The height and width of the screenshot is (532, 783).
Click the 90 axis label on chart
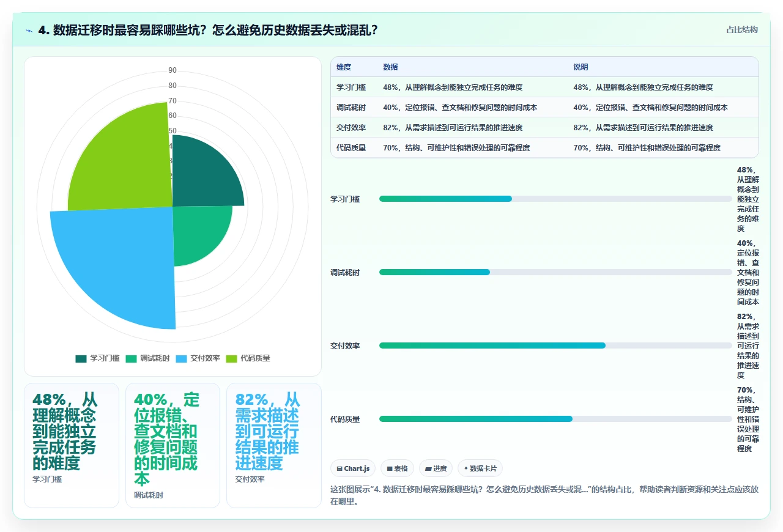click(x=173, y=70)
